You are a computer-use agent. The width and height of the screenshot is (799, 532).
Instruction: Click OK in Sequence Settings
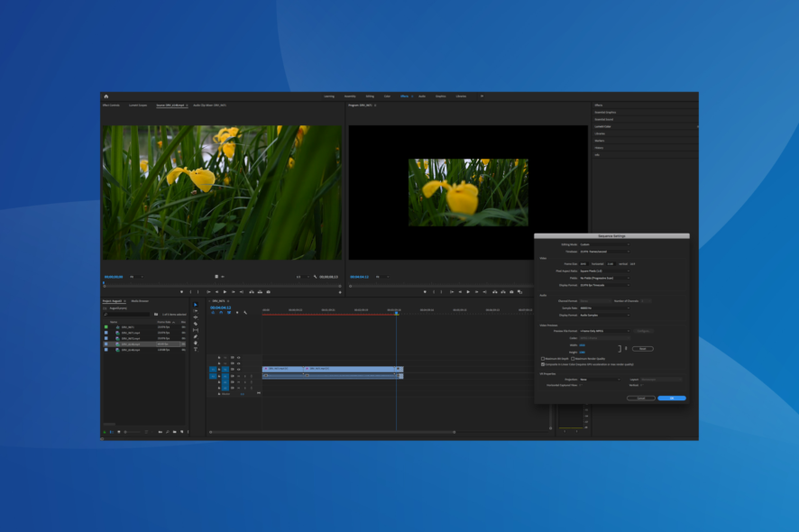(x=672, y=398)
